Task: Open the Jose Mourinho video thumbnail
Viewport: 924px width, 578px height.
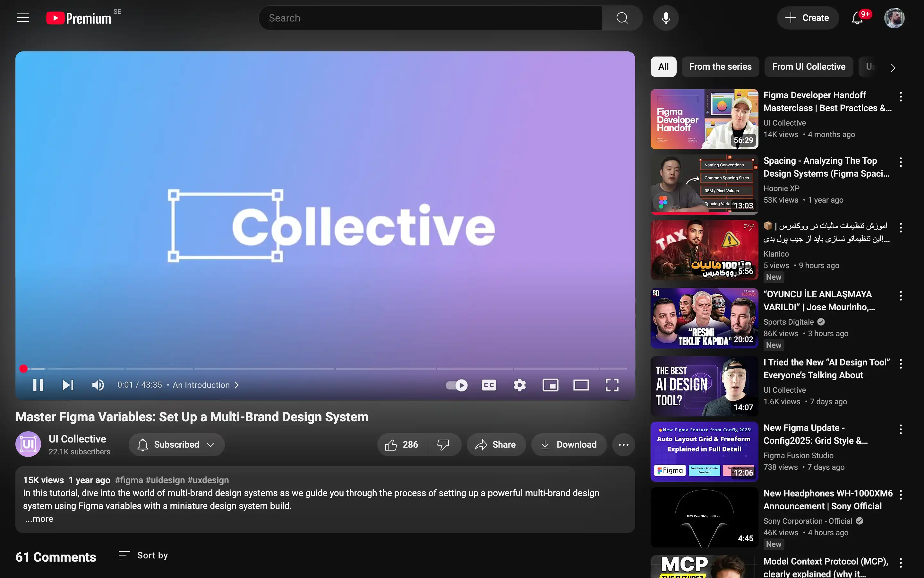Action: point(704,318)
